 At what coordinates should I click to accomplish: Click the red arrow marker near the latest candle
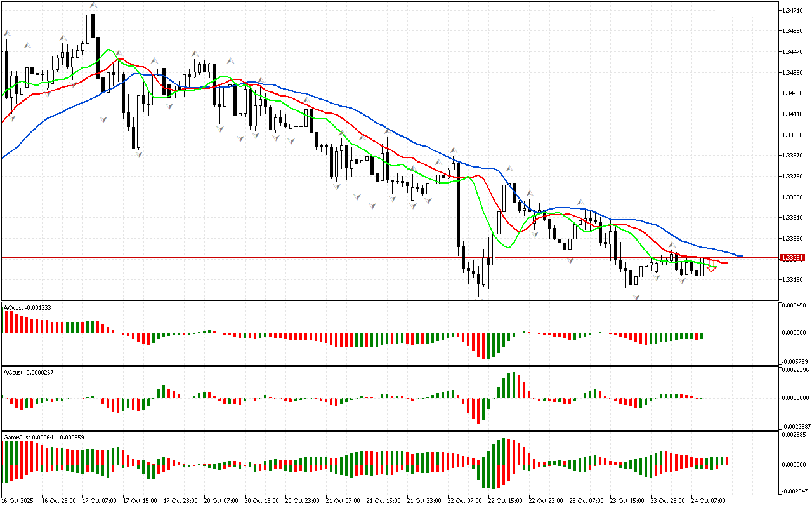point(712,268)
